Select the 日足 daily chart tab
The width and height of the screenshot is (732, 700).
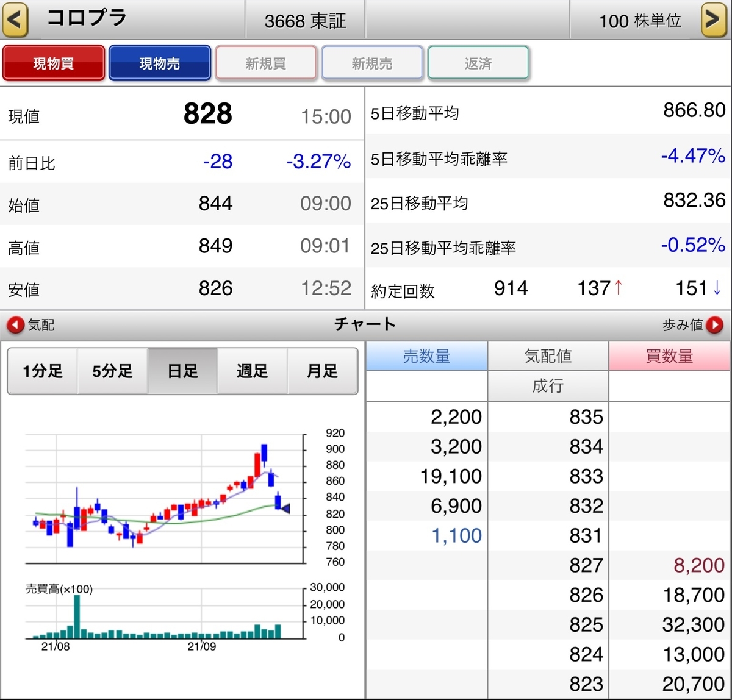point(182,371)
